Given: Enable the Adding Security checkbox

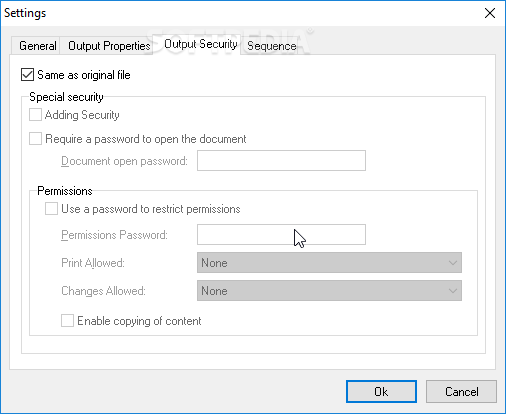Looking at the screenshot, I should tap(35, 115).
